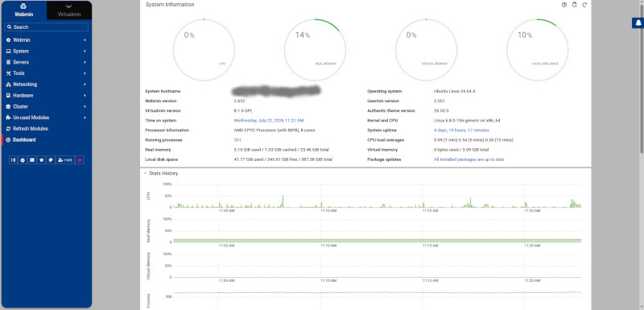Expand the Webmin menu arrow
This screenshot has width=644, height=310.
(85, 40)
